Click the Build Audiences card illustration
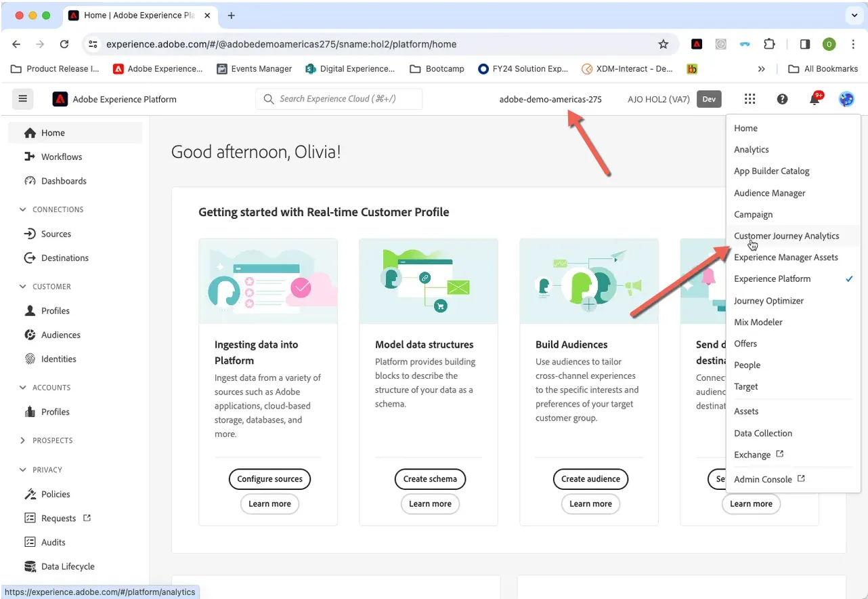 point(589,281)
